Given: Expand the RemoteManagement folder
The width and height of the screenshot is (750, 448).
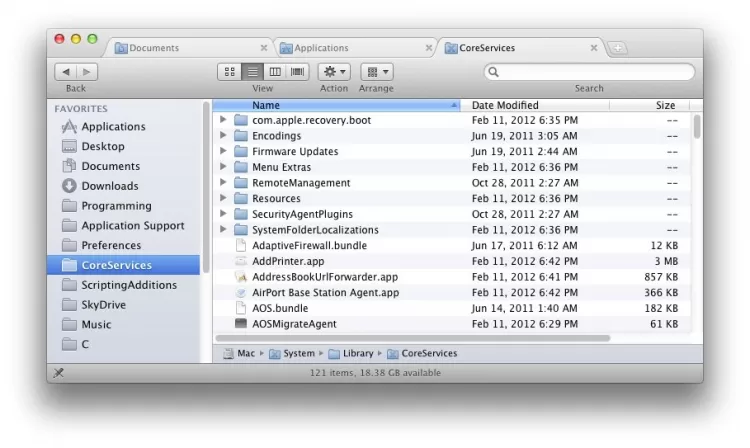Looking at the screenshot, I should (x=223, y=182).
